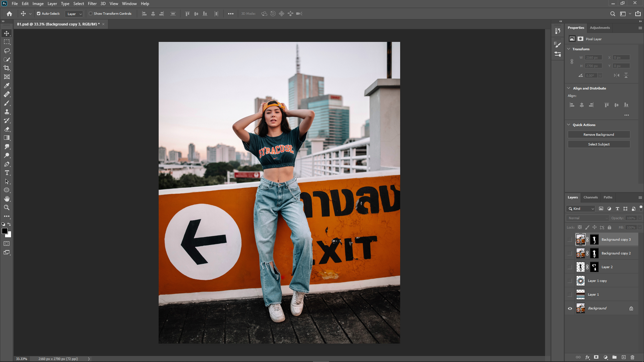Open the Filter menu
Image resolution: width=644 pixels, height=362 pixels.
[92, 4]
